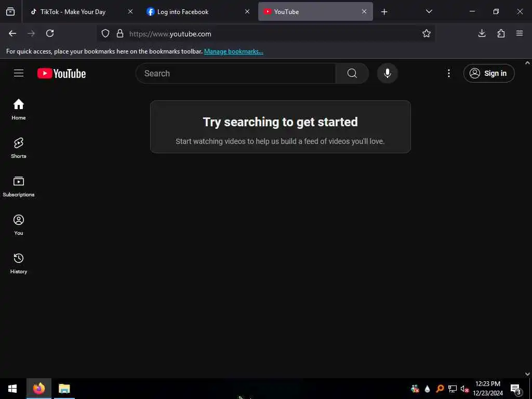Click the microphone voice search icon
Screen dimensions: 532x399
(x=387, y=73)
